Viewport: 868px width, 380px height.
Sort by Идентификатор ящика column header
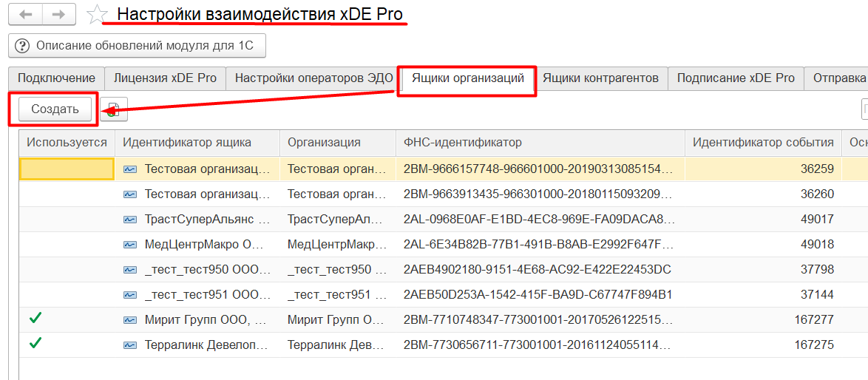(x=197, y=143)
